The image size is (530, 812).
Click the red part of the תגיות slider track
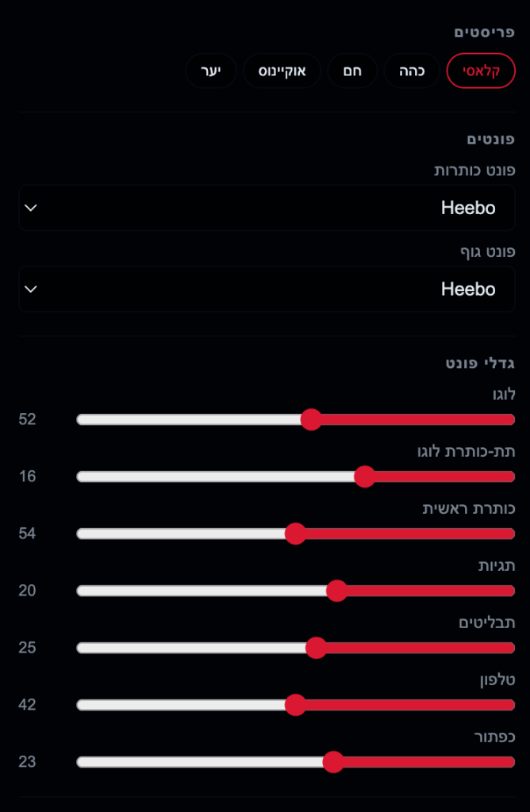431,591
